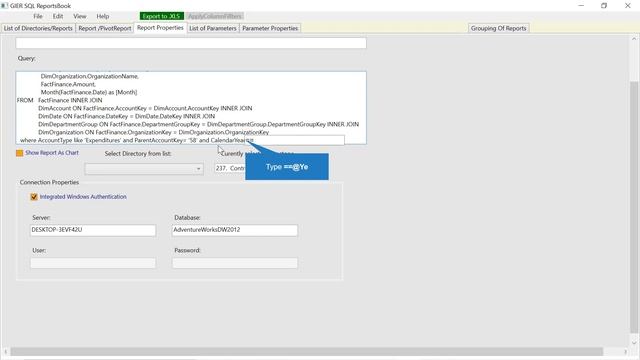Click the scroll up arrow
The height and width of the screenshot is (360, 640).
(x=634, y=39)
